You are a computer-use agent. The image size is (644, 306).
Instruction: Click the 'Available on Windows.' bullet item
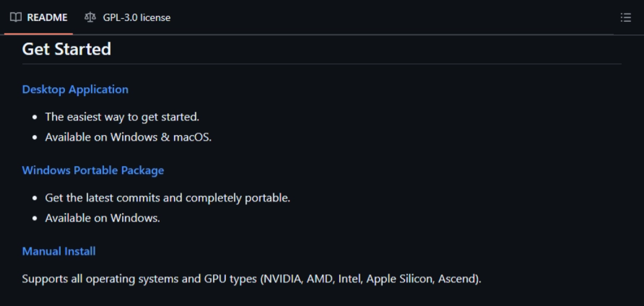(102, 217)
